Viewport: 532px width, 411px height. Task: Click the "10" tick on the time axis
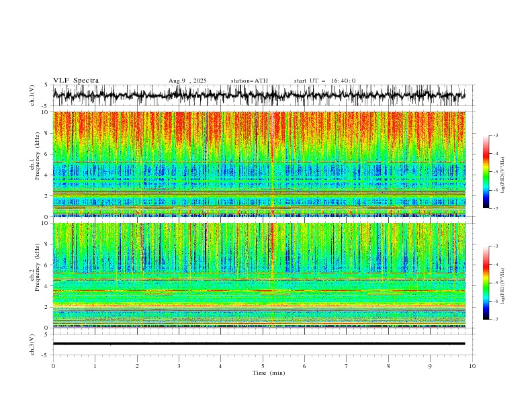click(x=472, y=366)
